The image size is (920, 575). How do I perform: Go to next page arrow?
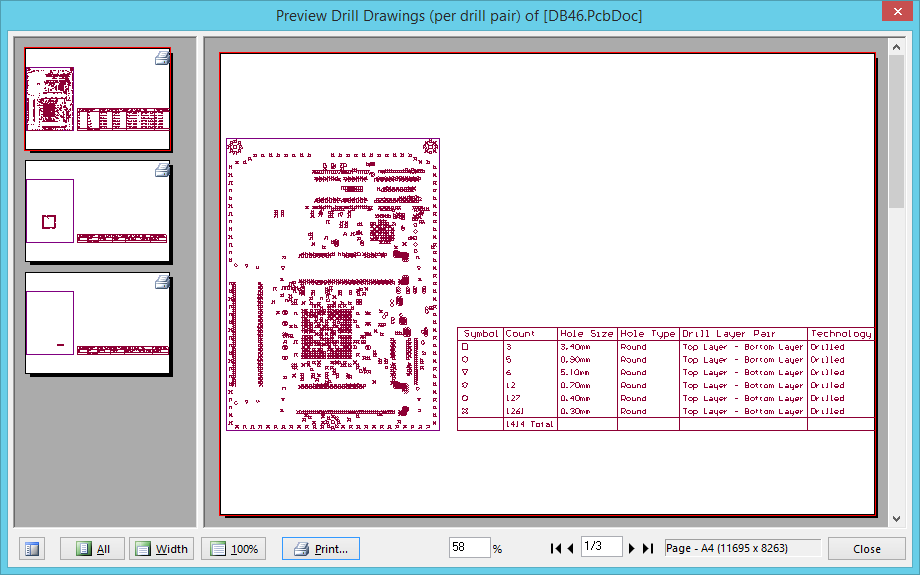point(632,548)
